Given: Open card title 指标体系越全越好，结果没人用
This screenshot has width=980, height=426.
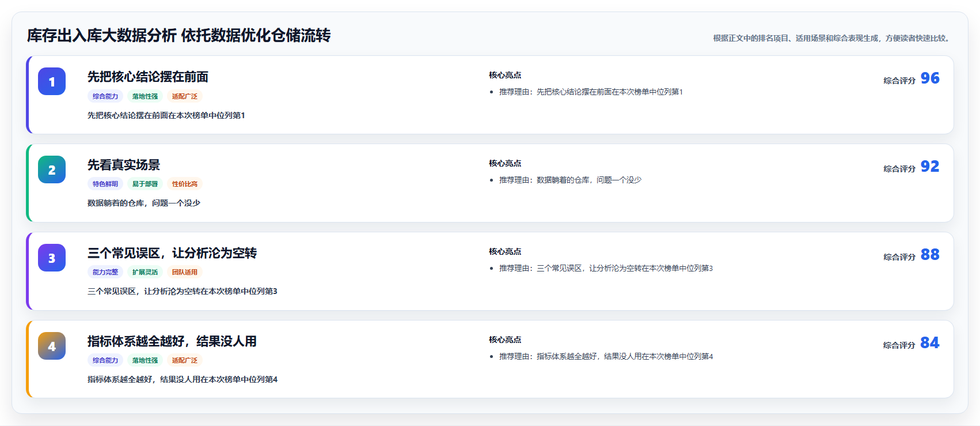Looking at the screenshot, I should (172, 341).
